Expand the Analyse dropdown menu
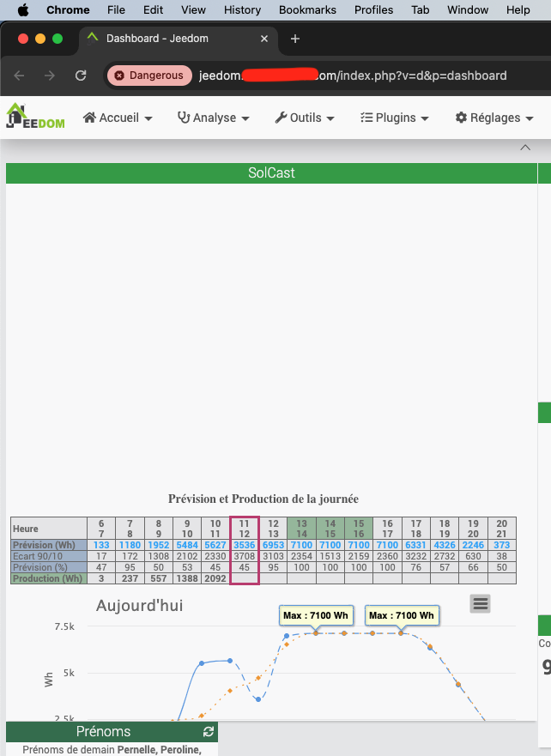The image size is (551, 756). [214, 118]
